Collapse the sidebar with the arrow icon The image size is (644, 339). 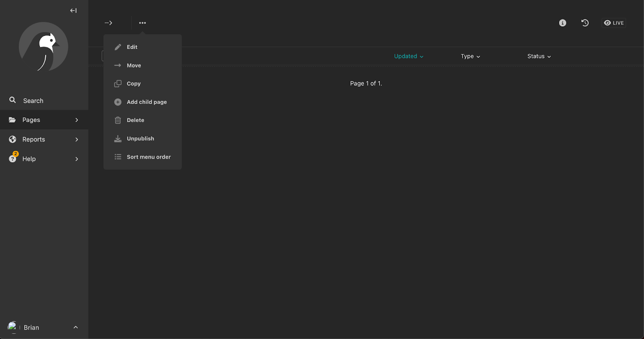pos(73,10)
